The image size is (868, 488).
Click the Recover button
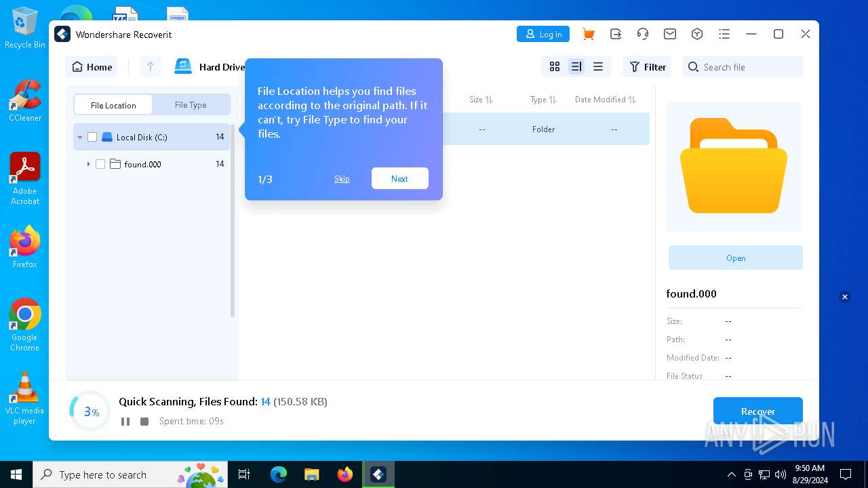(x=758, y=411)
